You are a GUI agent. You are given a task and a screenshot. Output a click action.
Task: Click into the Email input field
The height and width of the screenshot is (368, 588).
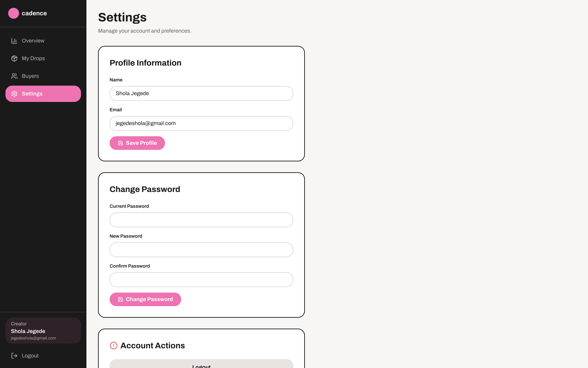pos(201,123)
